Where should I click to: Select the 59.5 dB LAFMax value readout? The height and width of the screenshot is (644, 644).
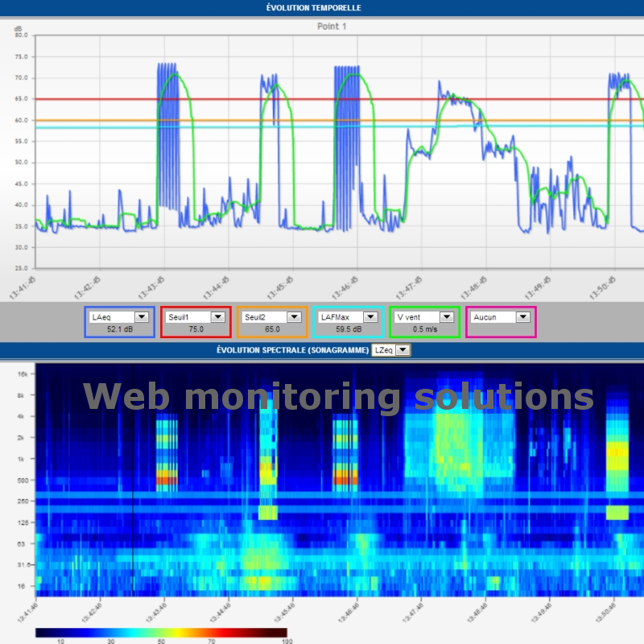point(349,328)
